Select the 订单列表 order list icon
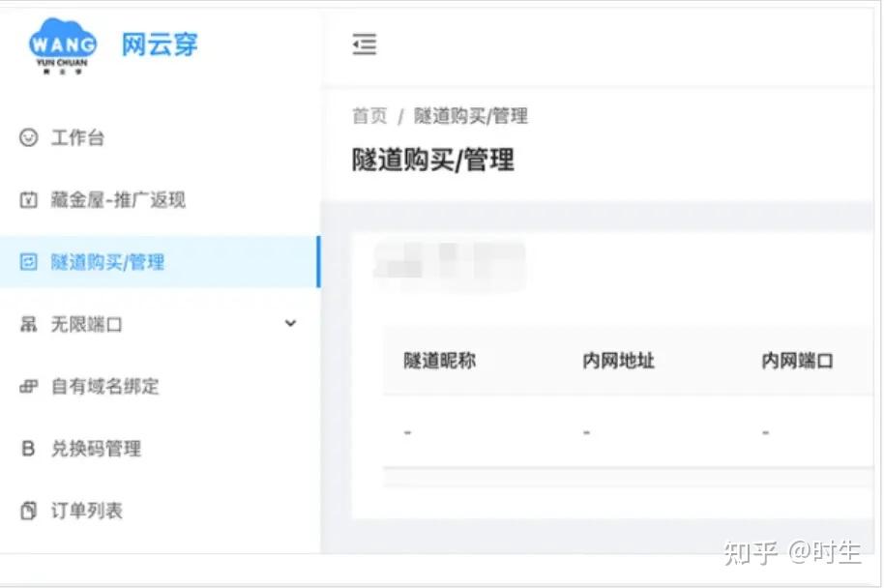Screen dimensions: 884x588 tap(27, 511)
